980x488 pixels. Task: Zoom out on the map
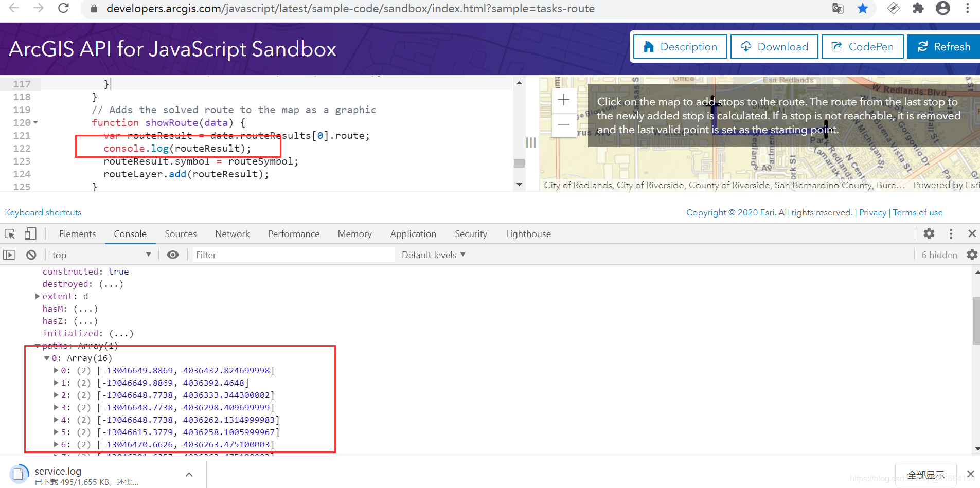(x=564, y=124)
